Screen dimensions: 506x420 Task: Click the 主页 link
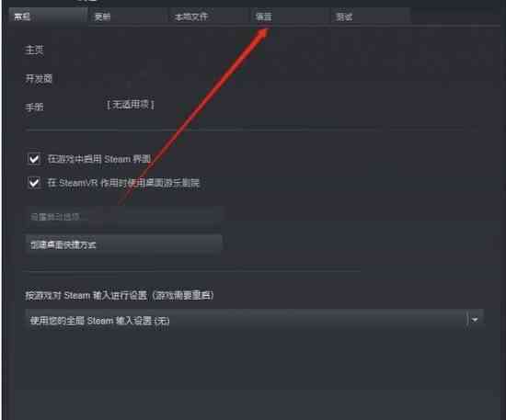pos(34,50)
